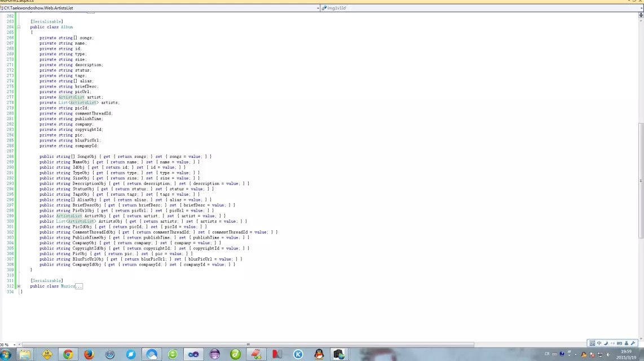644x361 pixels.
Task: Click the Musics class name on line 312
Action: tap(68, 286)
